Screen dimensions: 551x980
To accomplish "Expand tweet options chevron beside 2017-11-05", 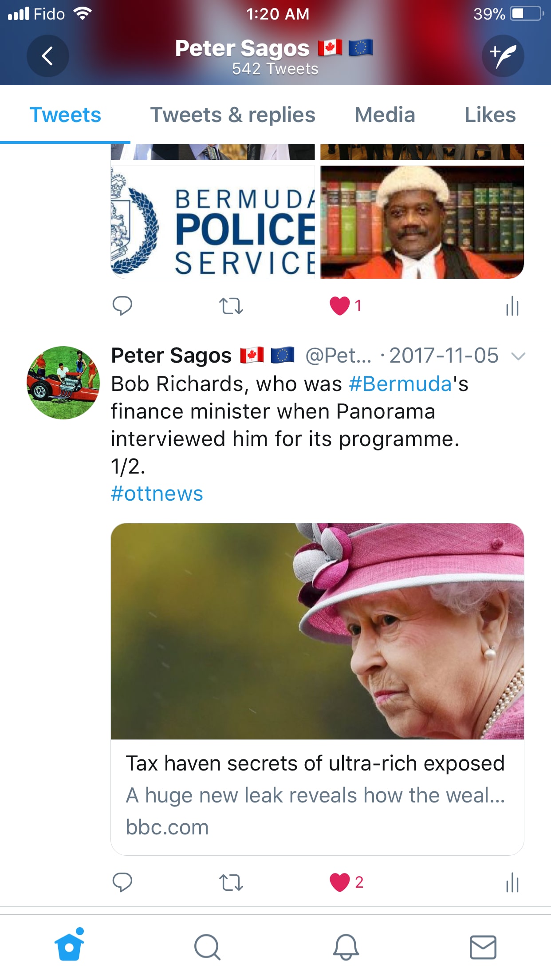I will (518, 356).
